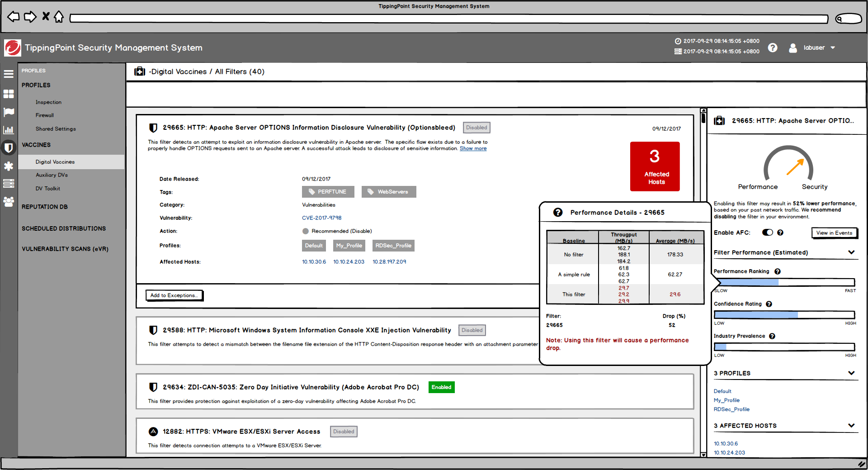
Task: Click the Show more link
Action: pyautogui.click(x=473, y=148)
